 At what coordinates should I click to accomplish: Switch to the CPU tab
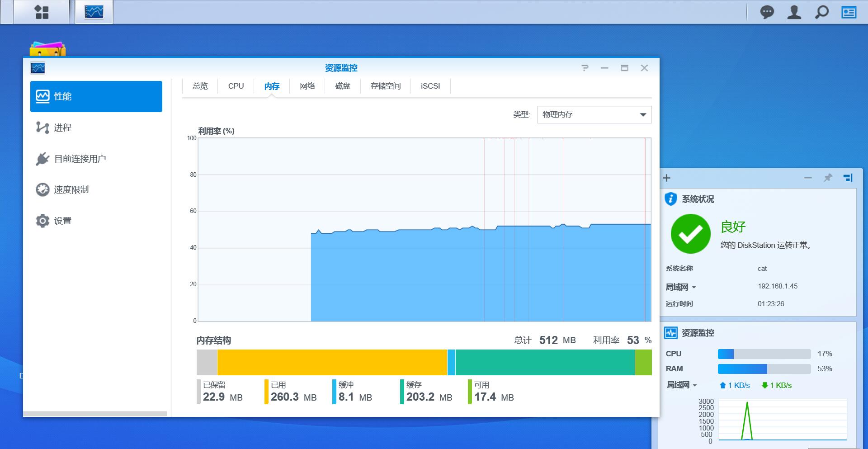(x=236, y=86)
